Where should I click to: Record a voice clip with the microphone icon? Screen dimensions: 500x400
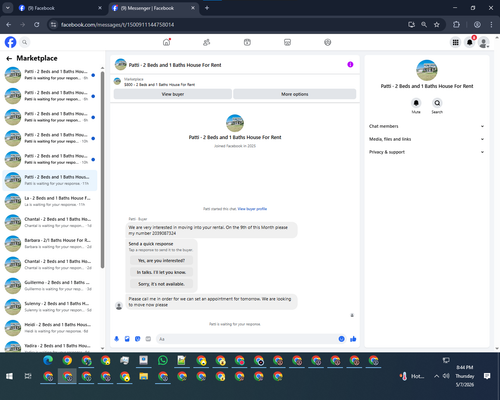117,339
